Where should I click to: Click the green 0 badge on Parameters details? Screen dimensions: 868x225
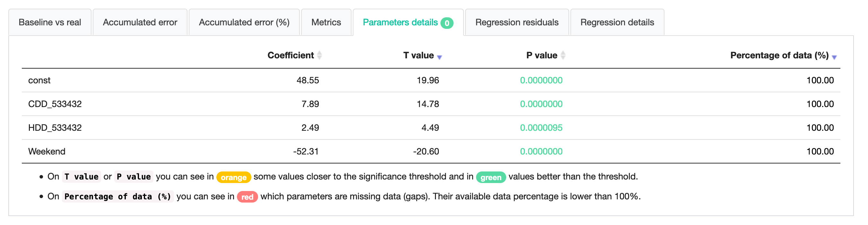click(447, 23)
